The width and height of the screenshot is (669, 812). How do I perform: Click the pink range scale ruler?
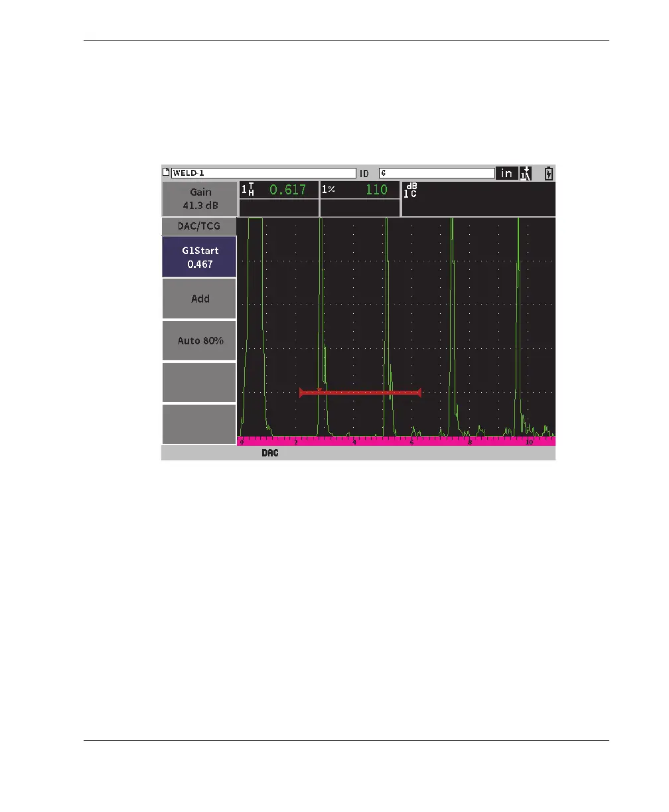tap(396, 440)
